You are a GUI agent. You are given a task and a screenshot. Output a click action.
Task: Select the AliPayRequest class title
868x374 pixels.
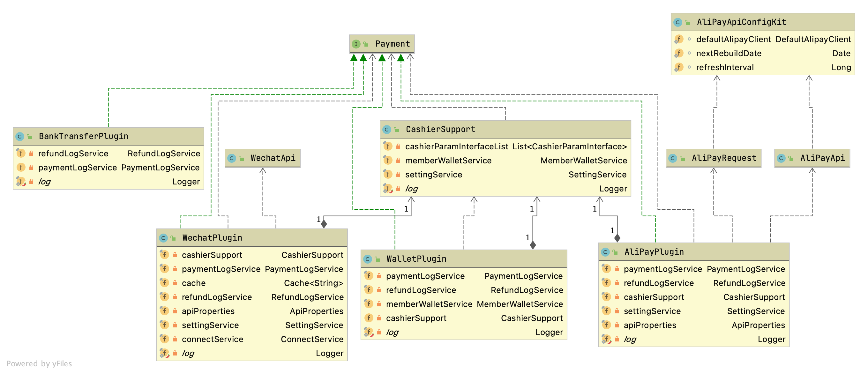click(x=724, y=158)
